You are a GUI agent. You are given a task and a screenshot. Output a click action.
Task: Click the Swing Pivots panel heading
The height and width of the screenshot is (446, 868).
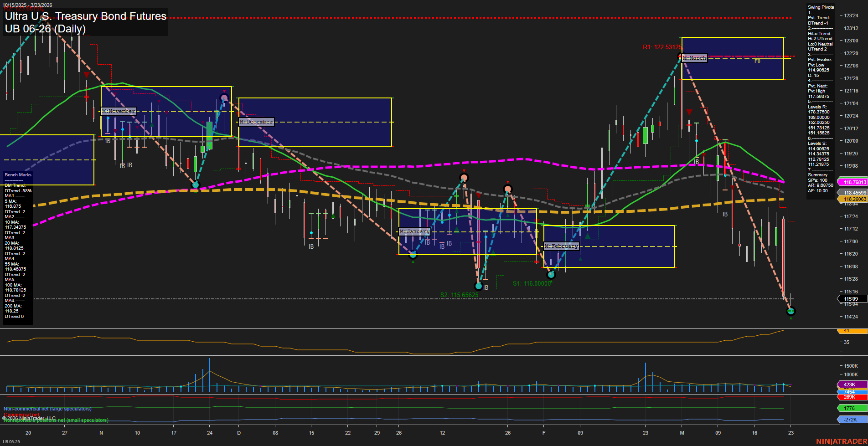coord(821,7)
